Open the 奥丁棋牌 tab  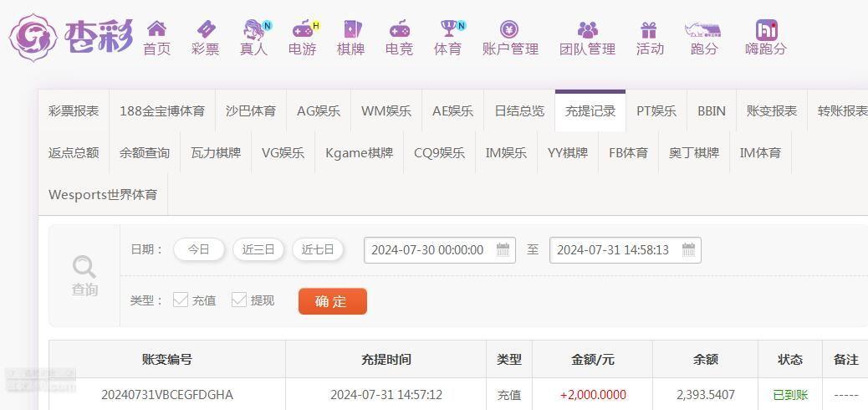point(694,153)
